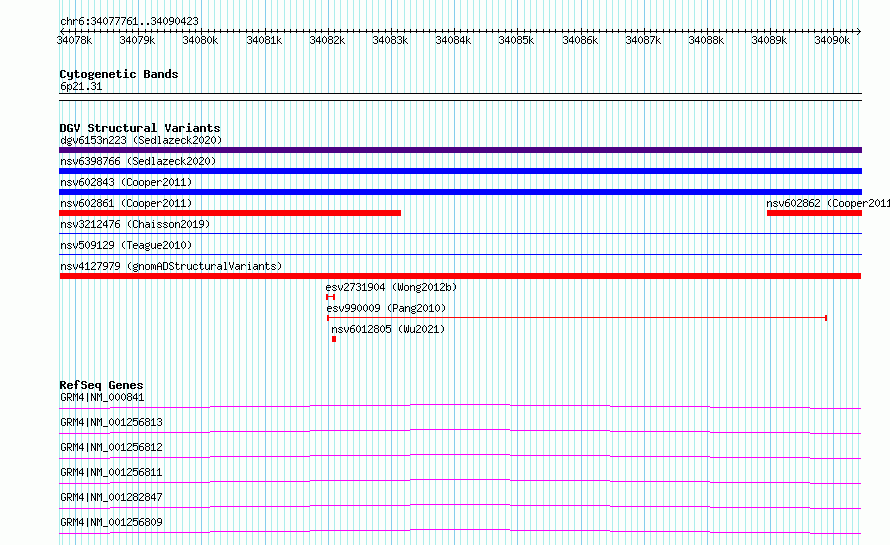This screenshot has height=545, width=890.
Task: Open the GRM4|NM_001256809 transcript label
Action: tap(111, 522)
